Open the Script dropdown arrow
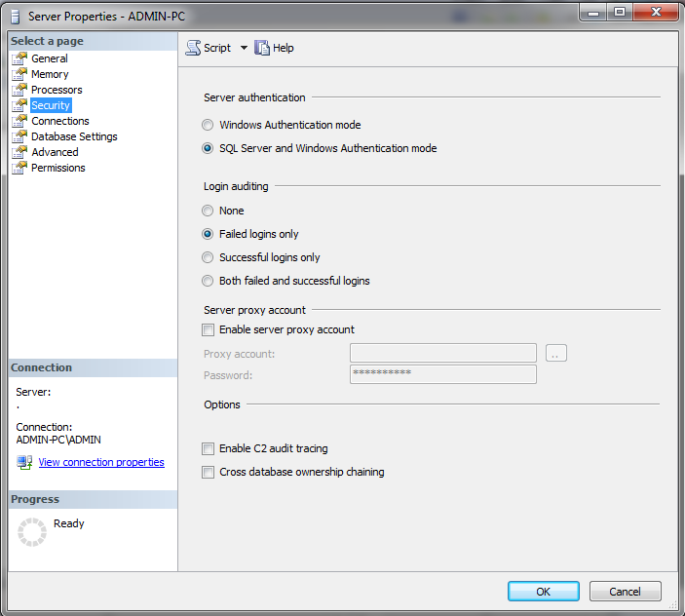Image resolution: width=685 pixels, height=616 pixels. (244, 48)
